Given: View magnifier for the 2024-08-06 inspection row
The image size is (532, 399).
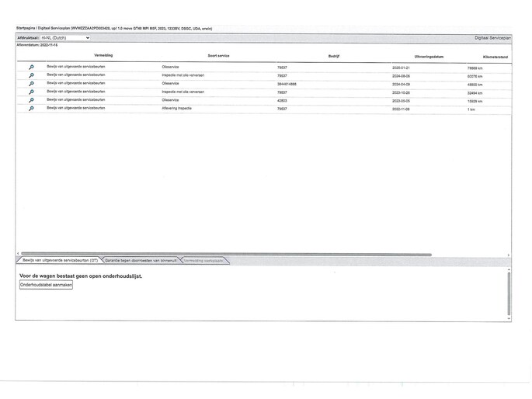Looking at the screenshot, I should point(31,75).
